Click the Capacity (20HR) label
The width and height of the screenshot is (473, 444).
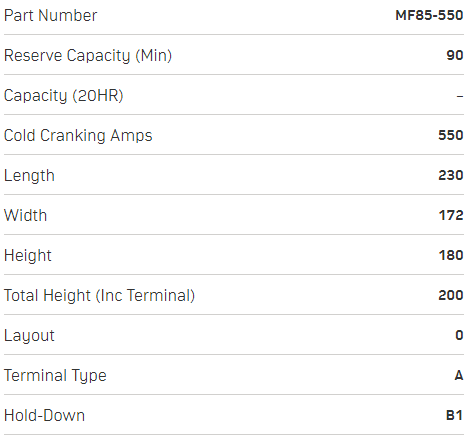(x=64, y=96)
